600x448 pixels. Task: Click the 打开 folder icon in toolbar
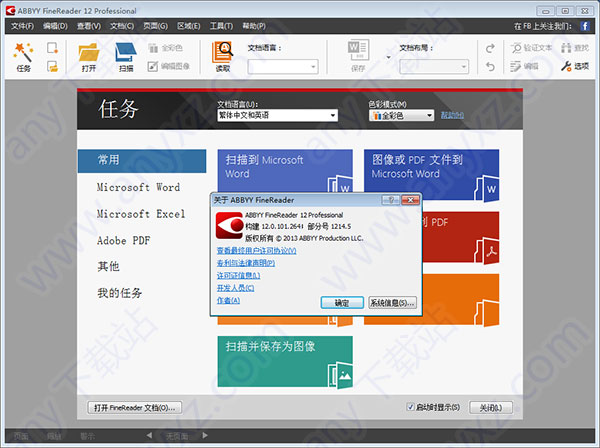(x=89, y=57)
